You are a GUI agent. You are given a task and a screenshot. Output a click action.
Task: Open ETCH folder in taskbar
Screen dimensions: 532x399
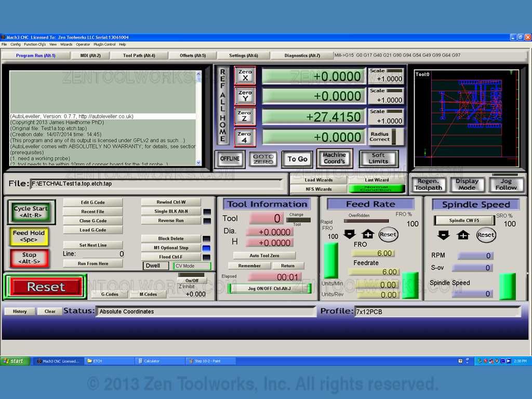pyautogui.click(x=108, y=361)
